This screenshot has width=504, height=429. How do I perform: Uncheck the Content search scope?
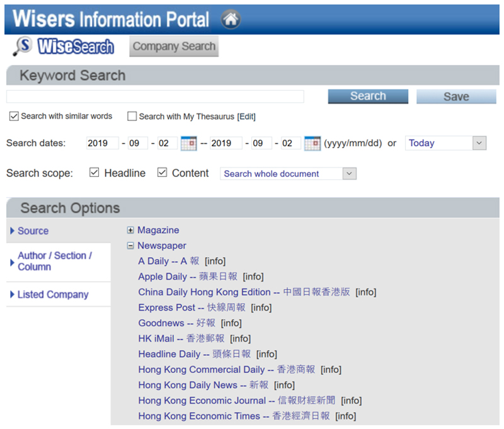click(x=162, y=173)
